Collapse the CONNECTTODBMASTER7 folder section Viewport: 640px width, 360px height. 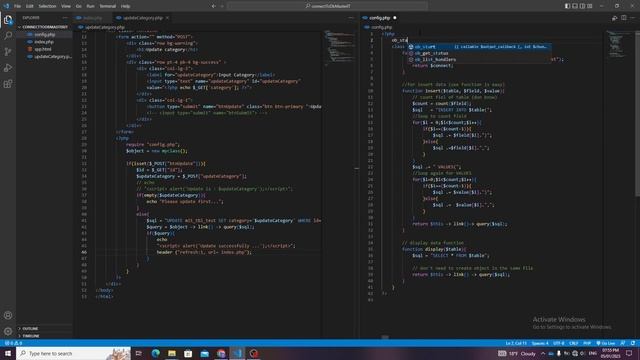44,27
